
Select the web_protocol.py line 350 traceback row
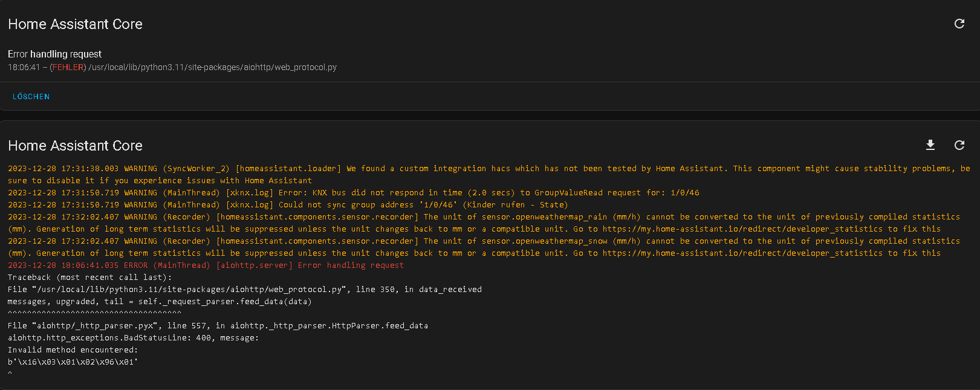245,290
